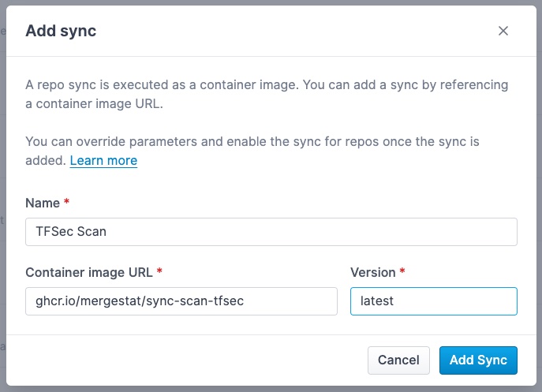Open the Learn more link
The height and width of the screenshot is (392, 542).
point(103,160)
